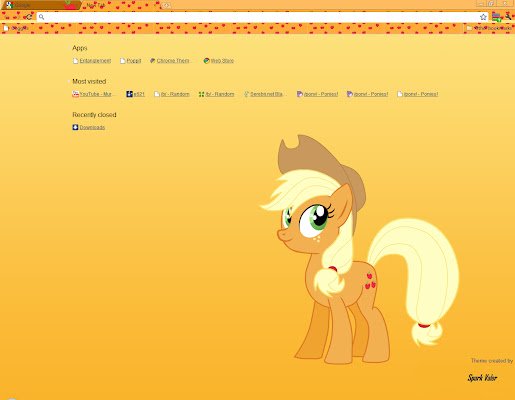Launch the Poppit app
The image size is (515, 400).
point(131,61)
